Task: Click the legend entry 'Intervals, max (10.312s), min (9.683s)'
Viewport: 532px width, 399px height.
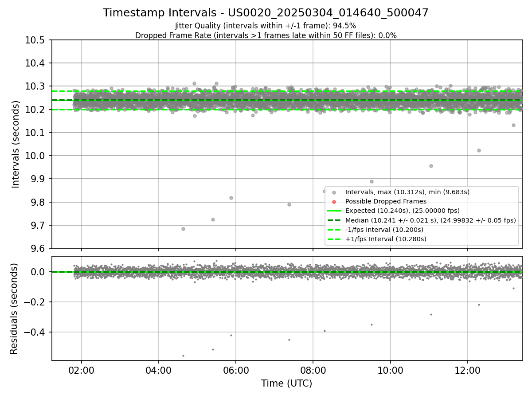Action: [x=407, y=192]
